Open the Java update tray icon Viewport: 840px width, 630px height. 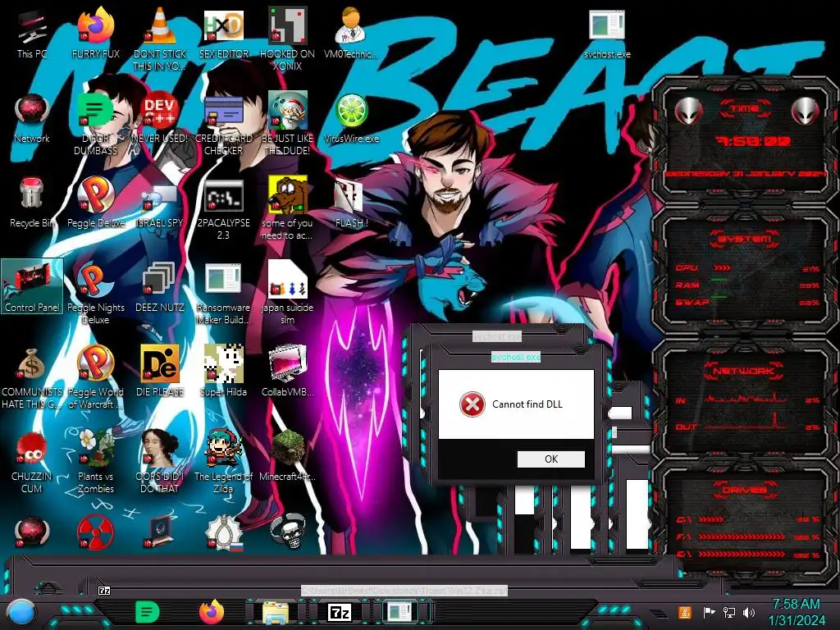pos(685,612)
